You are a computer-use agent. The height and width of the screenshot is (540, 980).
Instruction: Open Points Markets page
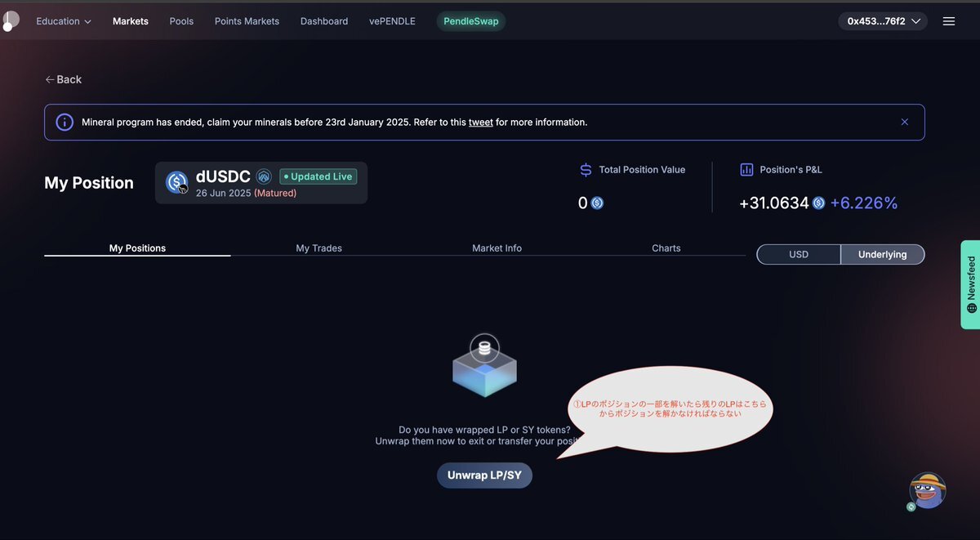pos(247,21)
